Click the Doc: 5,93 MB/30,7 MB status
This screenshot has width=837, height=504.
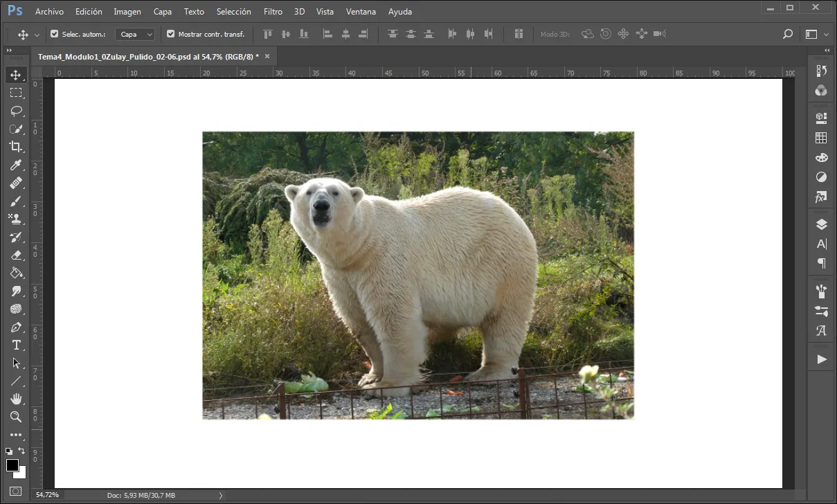coord(141,495)
